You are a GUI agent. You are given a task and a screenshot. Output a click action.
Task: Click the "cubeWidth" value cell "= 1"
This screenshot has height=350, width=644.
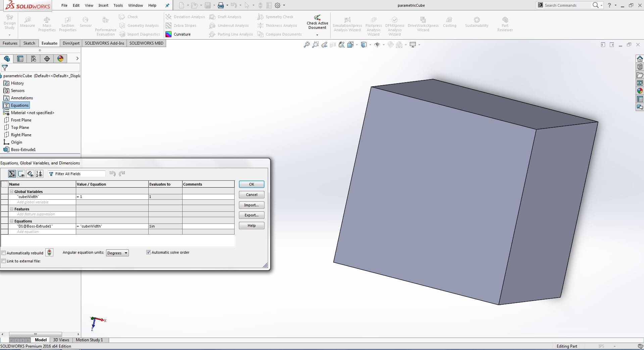tap(112, 197)
